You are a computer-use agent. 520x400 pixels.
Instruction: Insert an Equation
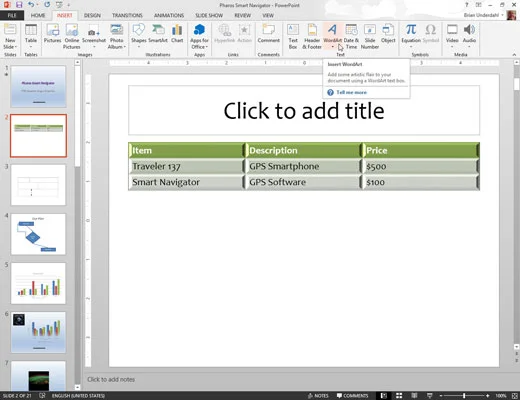pyautogui.click(x=411, y=32)
